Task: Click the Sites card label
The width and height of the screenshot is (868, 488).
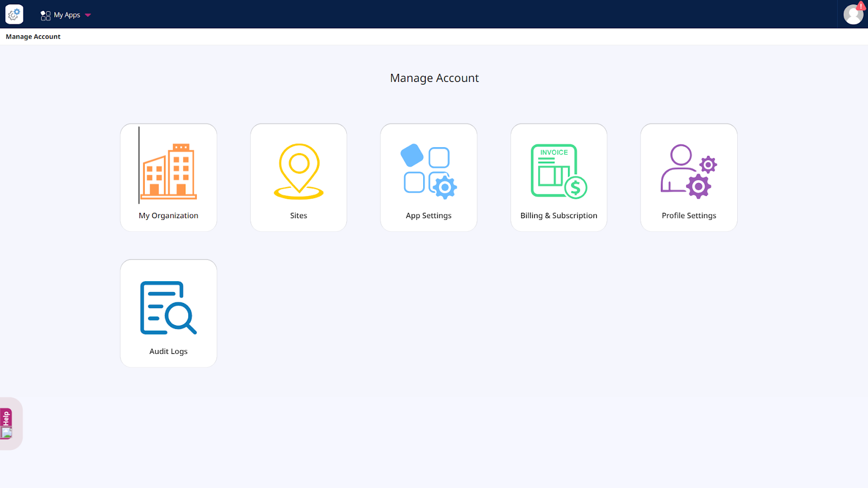Action: pos(298,216)
